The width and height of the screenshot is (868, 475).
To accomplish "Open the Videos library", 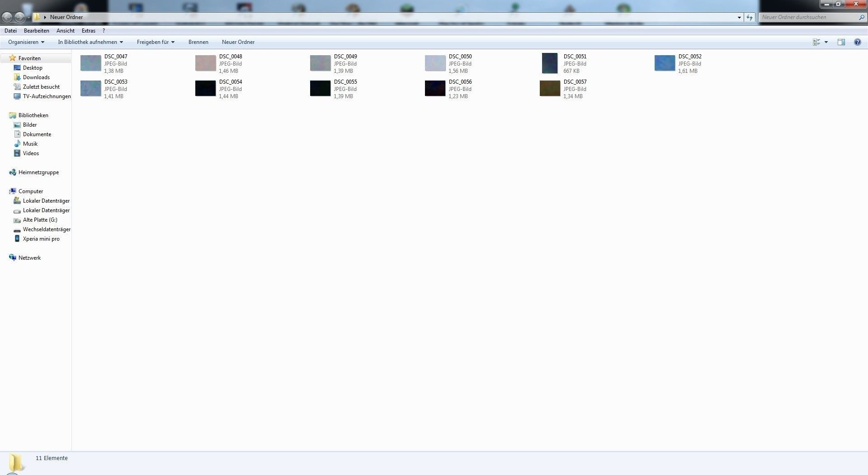I will tap(31, 153).
